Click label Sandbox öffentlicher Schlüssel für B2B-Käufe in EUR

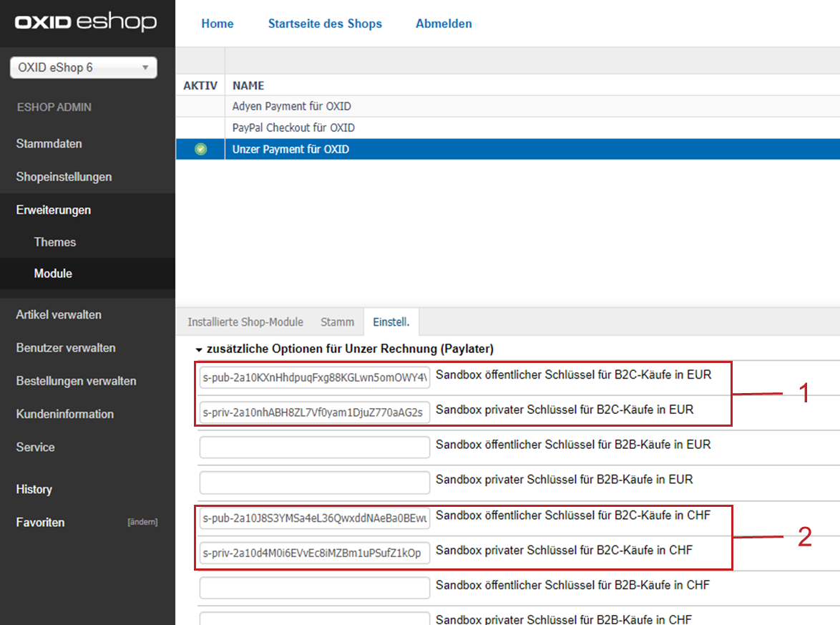click(x=573, y=445)
